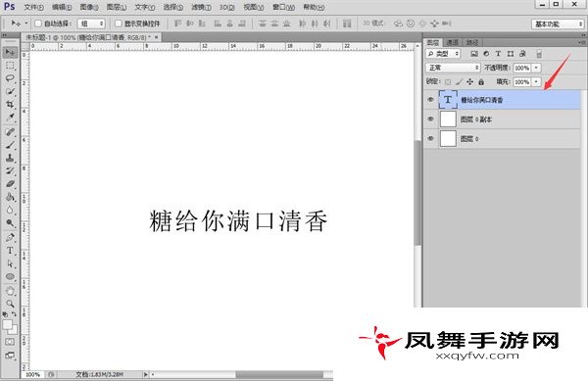Select the Horizontal Type tool
588x381 pixels.
[x=10, y=251]
